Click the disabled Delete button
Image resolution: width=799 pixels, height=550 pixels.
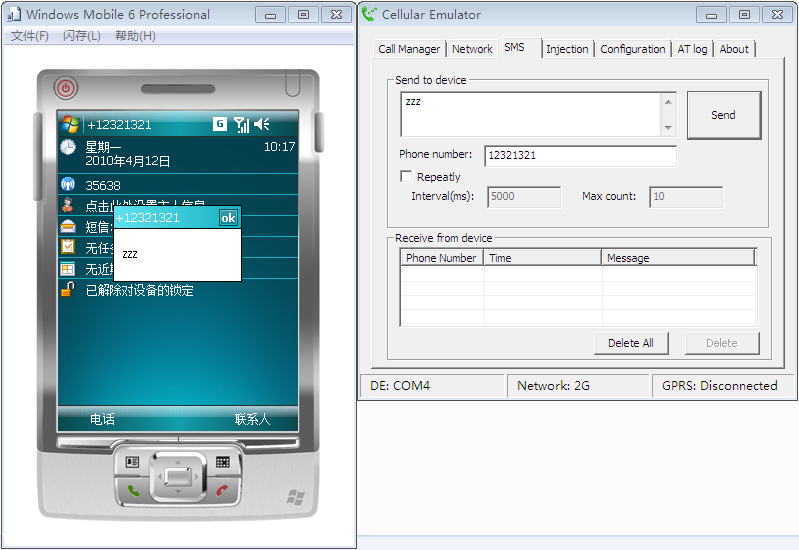pos(722,343)
